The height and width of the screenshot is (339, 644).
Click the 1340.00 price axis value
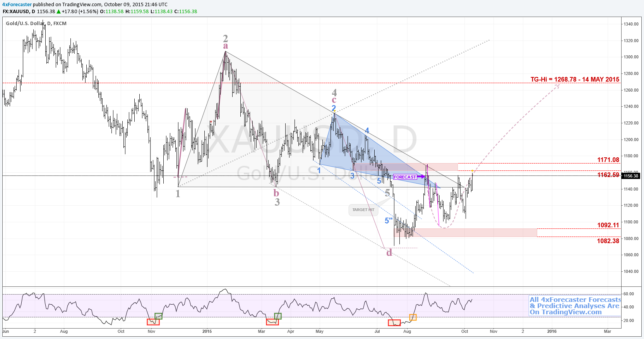pyautogui.click(x=631, y=24)
